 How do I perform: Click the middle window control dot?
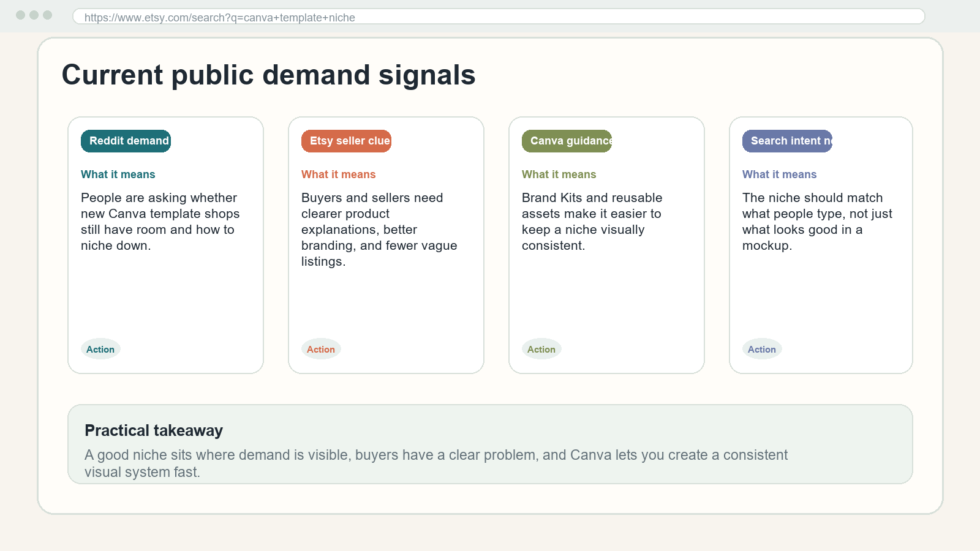pyautogui.click(x=34, y=15)
